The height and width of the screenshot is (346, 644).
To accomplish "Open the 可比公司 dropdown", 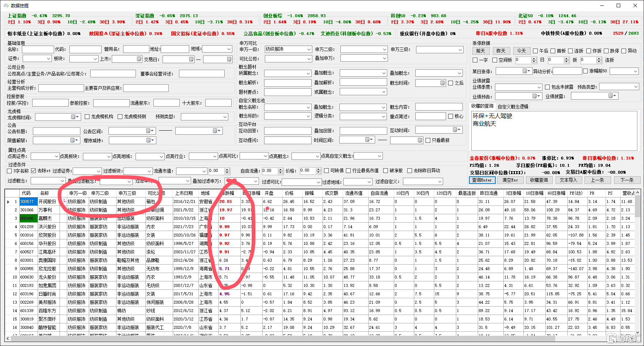I will [x=288, y=58].
